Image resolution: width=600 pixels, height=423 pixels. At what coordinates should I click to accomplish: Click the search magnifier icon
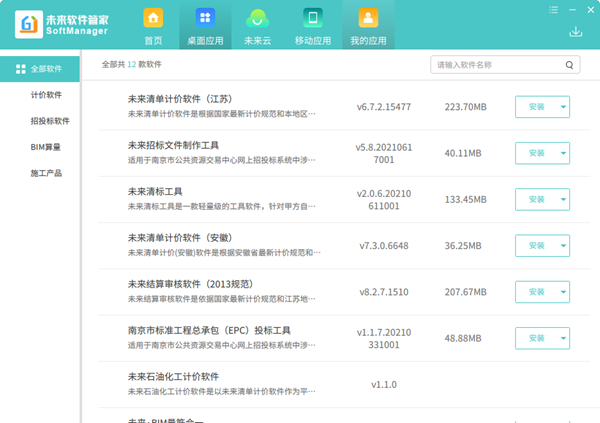(x=569, y=65)
